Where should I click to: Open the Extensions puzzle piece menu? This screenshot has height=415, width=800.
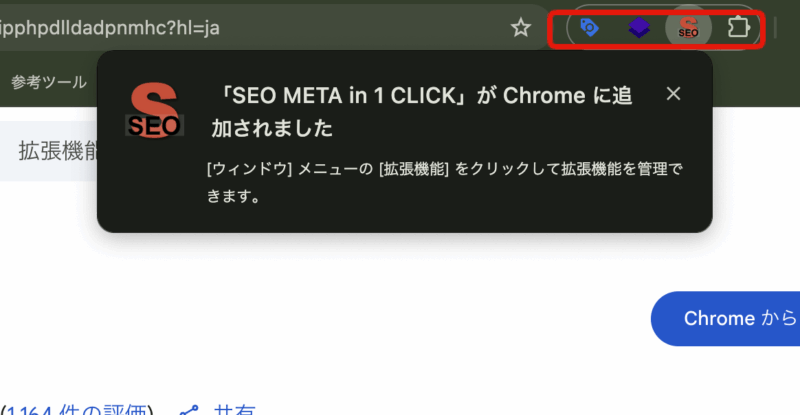(x=738, y=27)
